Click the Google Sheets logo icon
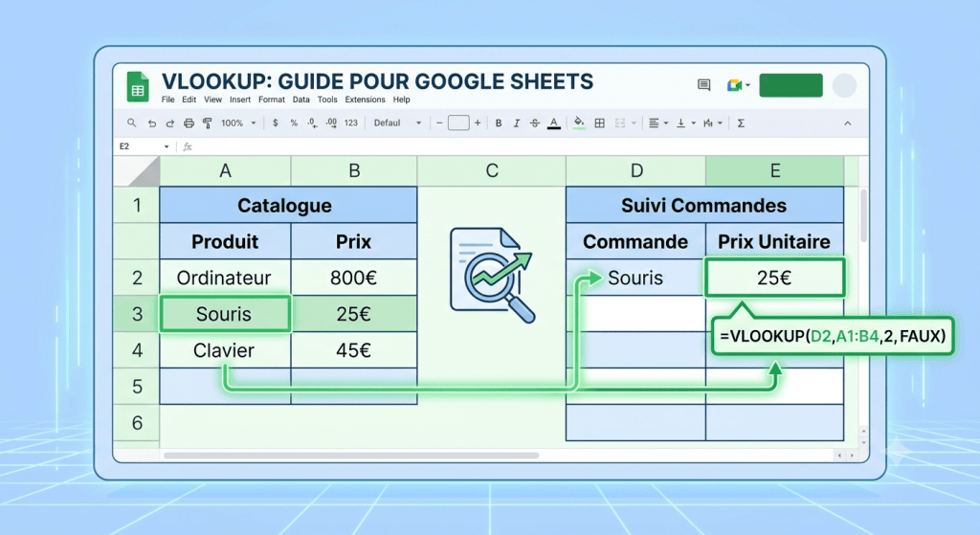The width and height of the screenshot is (980, 535). coord(138,86)
